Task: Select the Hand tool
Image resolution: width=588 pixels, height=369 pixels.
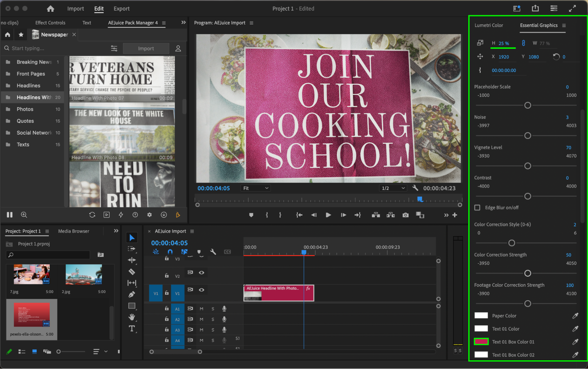Action: point(132,317)
